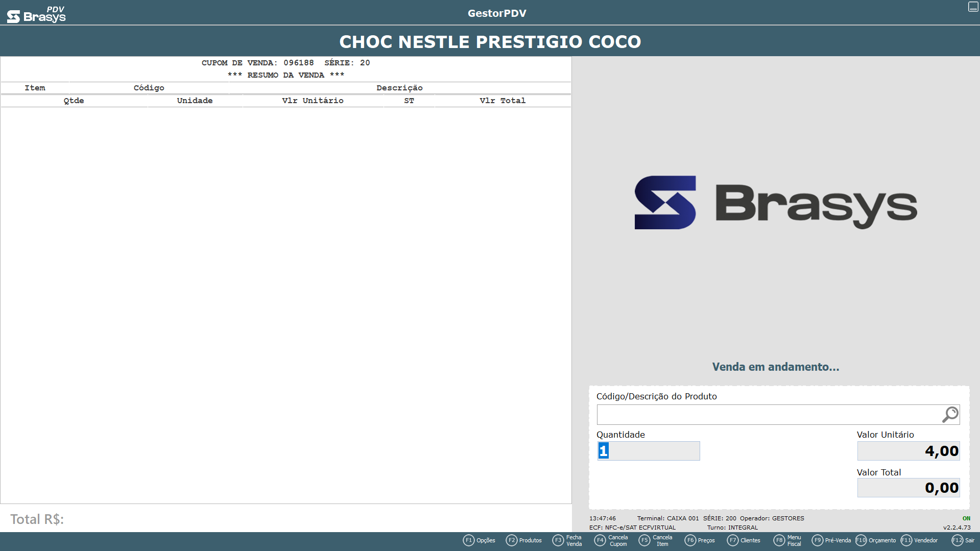Click the GestorPDV title text
Image resolution: width=980 pixels, height=551 pixels.
[497, 13]
